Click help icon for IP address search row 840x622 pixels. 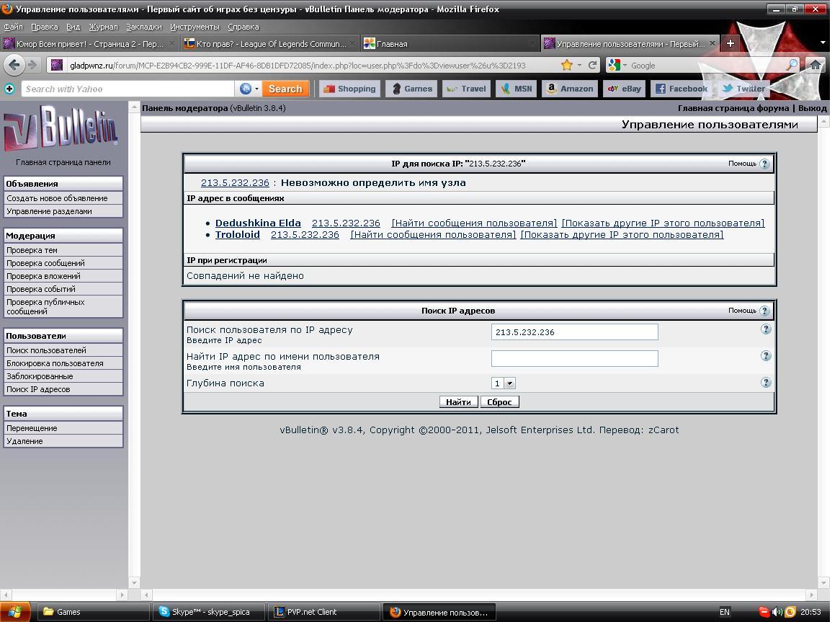coord(766,329)
